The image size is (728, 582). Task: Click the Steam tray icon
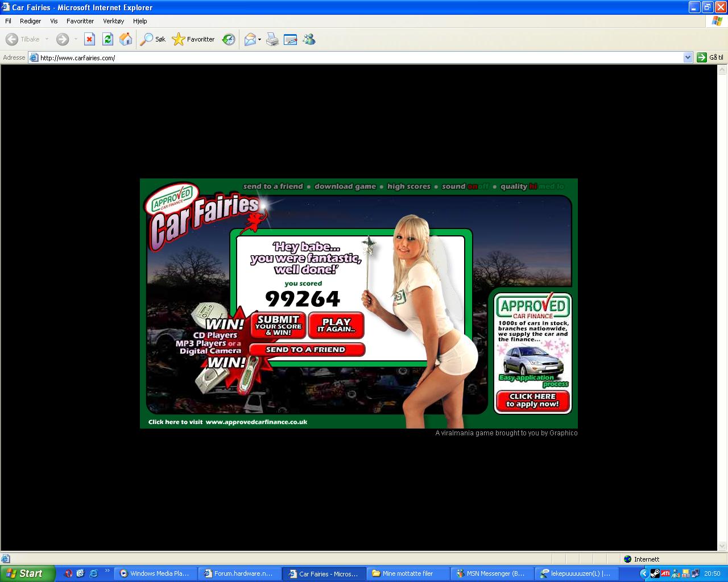tap(655, 573)
